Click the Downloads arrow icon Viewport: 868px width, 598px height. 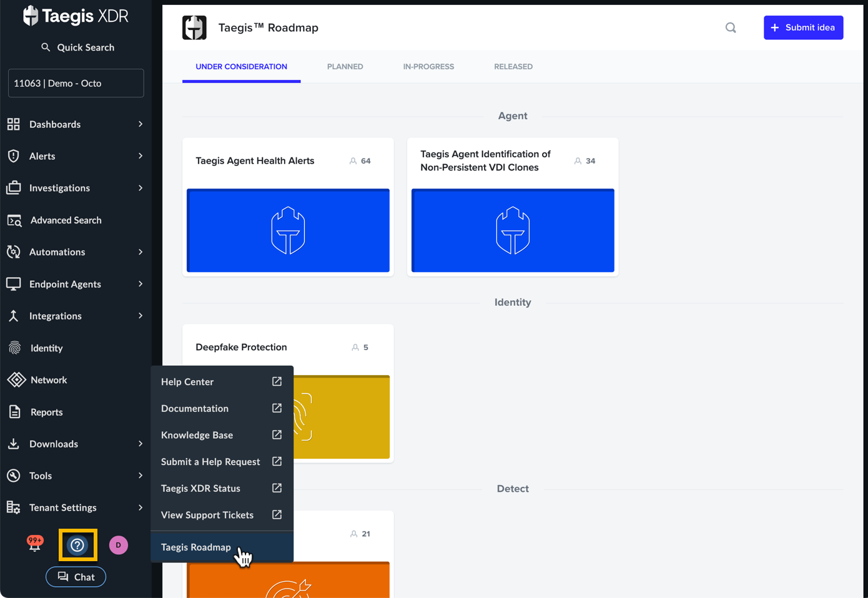[x=14, y=444]
